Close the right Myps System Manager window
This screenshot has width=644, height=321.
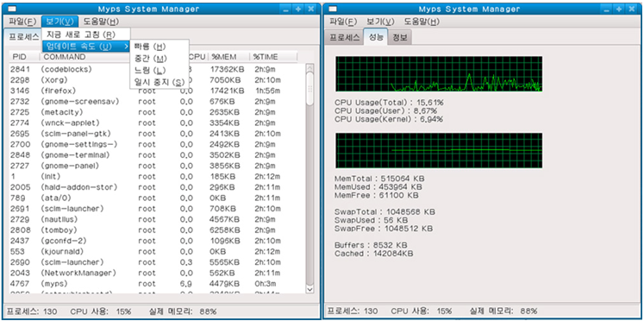tap(631, 9)
